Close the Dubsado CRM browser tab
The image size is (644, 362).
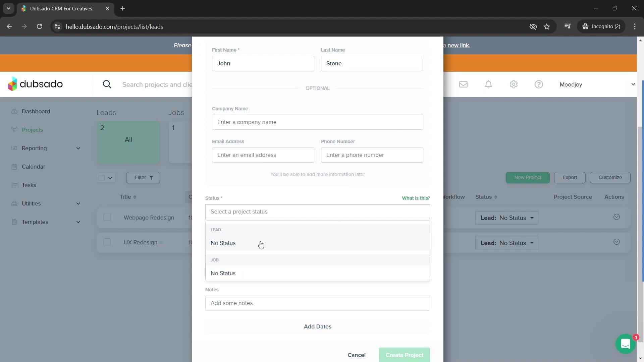click(107, 8)
